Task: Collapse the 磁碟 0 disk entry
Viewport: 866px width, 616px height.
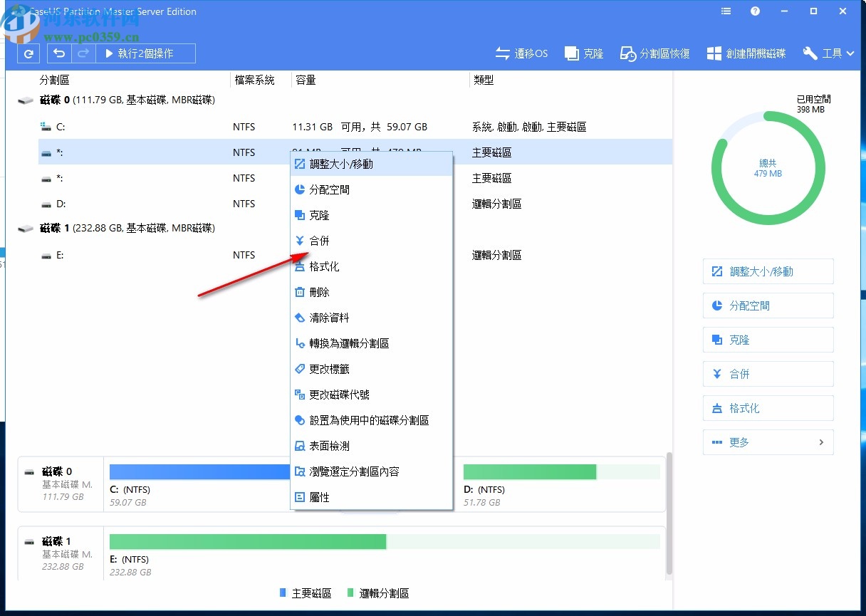Action: coord(25,100)
